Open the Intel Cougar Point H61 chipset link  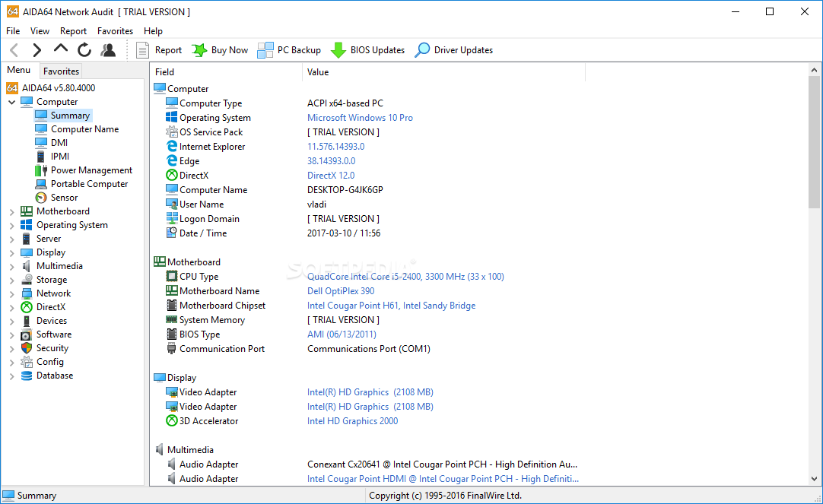coord(391,306)
